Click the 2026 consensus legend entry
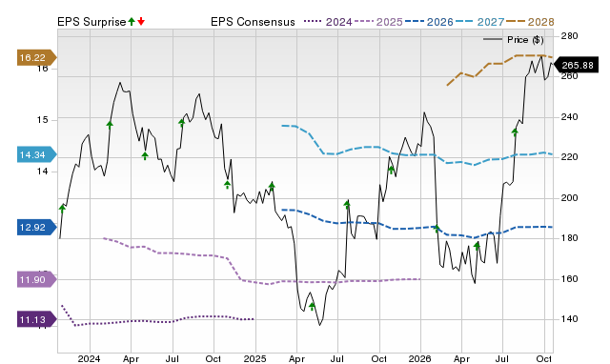The height and width of the screenshot is (364, 610). pyautogui.click(x=429, y=22)
